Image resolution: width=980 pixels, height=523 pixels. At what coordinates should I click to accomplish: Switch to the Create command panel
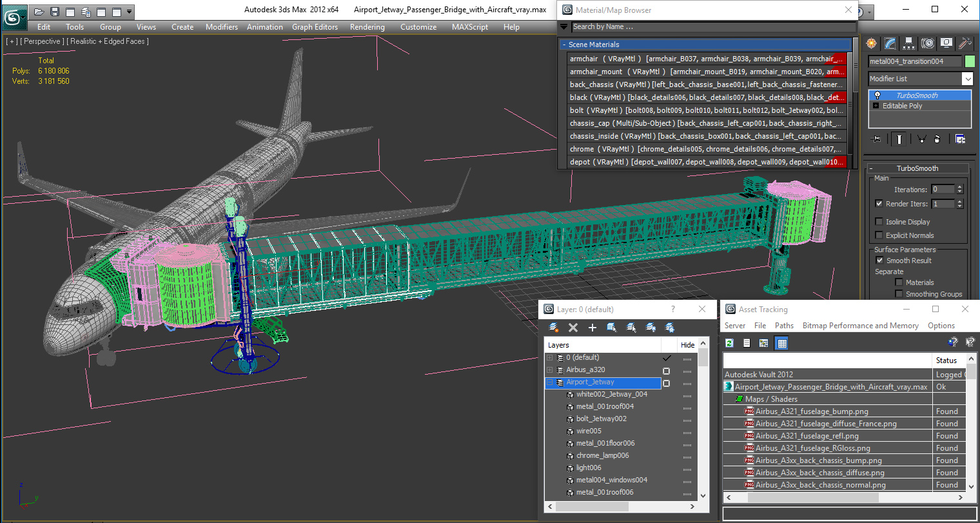tap(871, 43)
